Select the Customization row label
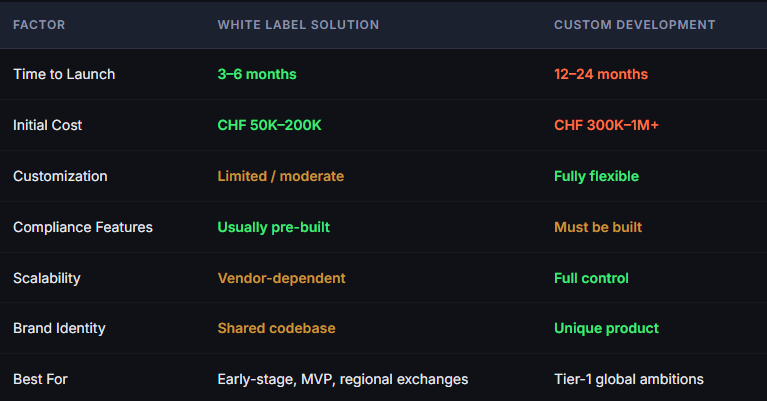 (x=60, y=176)
